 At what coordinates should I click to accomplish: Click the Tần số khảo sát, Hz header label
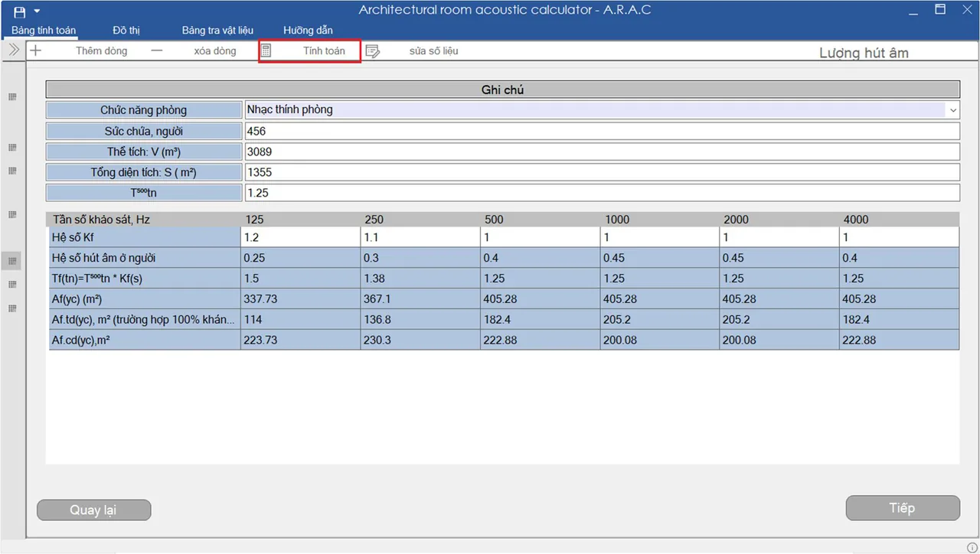coord(102,220)
